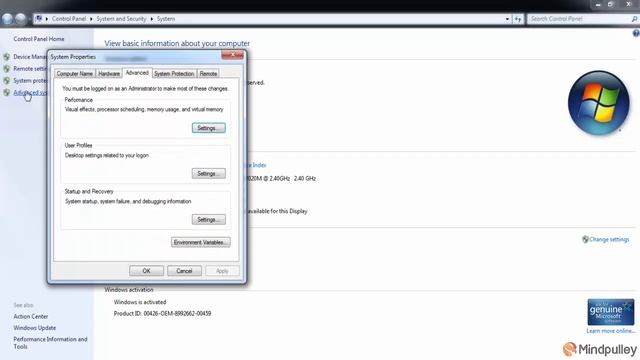Open the Remote tab
640x360 pixels.
coord(208,73)
